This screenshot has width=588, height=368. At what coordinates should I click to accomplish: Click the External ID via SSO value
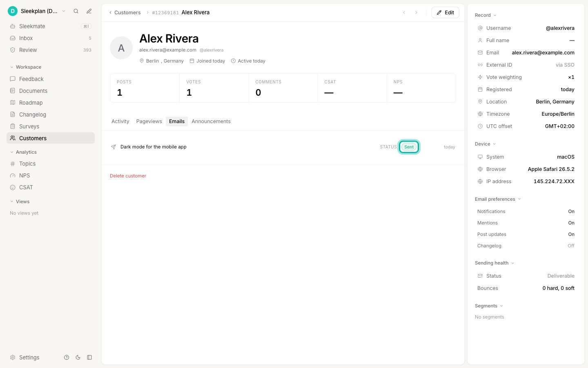point(565,65)
